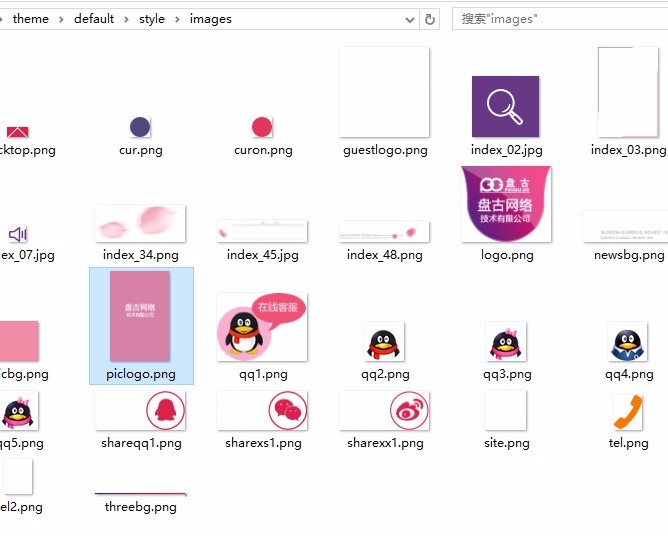Select the sharexx1.png Weibo share icon
The width and height of the screenshot is (668, 536).
click(x=384, y=411)
